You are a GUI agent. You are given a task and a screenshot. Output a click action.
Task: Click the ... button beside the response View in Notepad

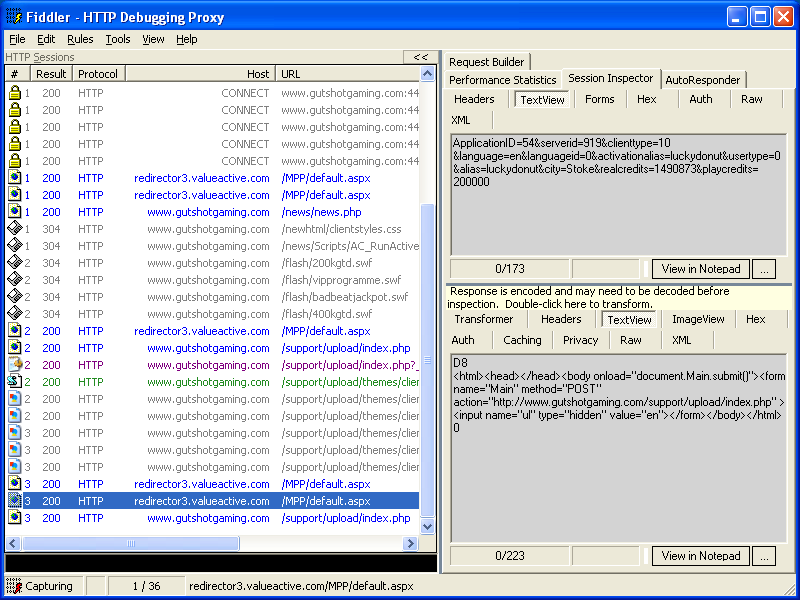[764, 556]
